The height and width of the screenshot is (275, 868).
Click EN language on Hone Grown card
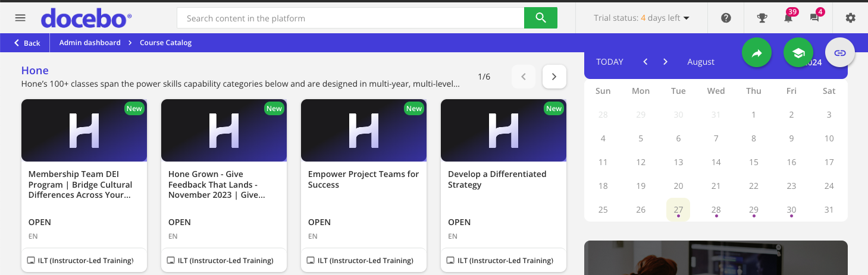pyautogui.click(x=173, y=236)
